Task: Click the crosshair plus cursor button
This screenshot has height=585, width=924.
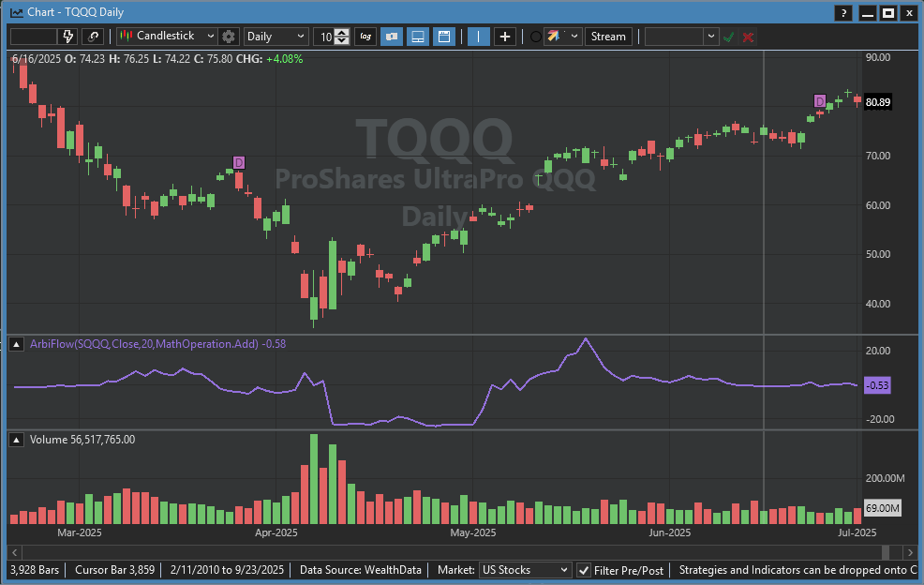Action: click(505, 37)
